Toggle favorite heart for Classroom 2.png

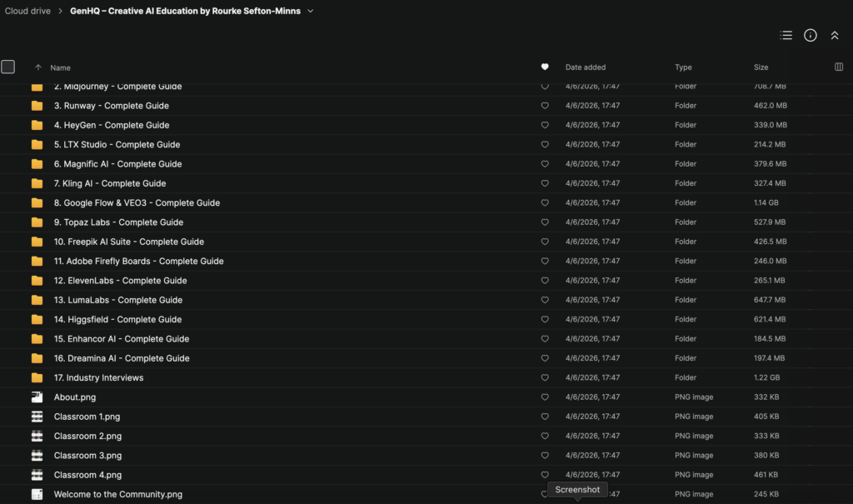(545, 437)
